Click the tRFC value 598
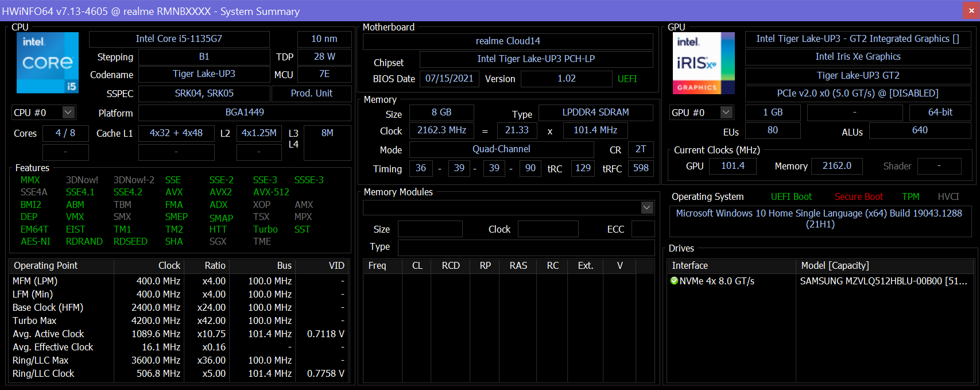The image size is (980, 390). coord(641,168)
